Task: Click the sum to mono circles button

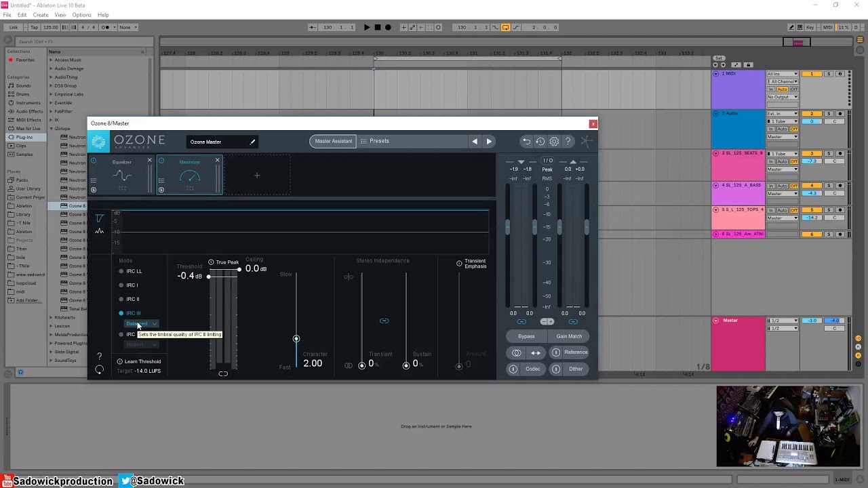Action: pos(517,352)
